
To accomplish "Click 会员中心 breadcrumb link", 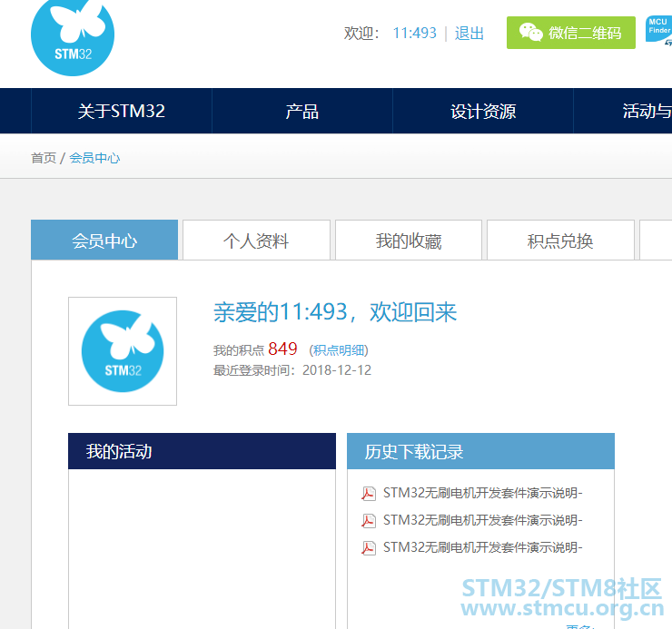I will [x=94, y=158].
